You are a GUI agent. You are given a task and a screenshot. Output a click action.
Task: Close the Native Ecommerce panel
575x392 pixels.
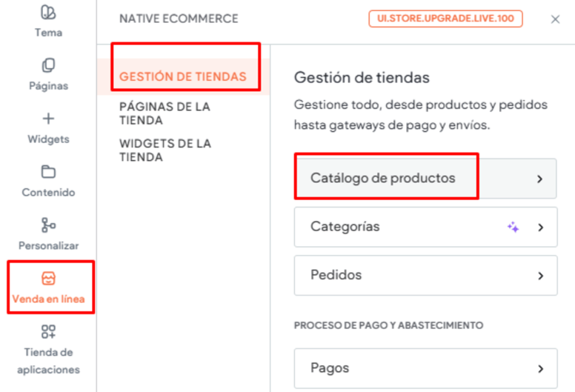(x=555, y=19)
